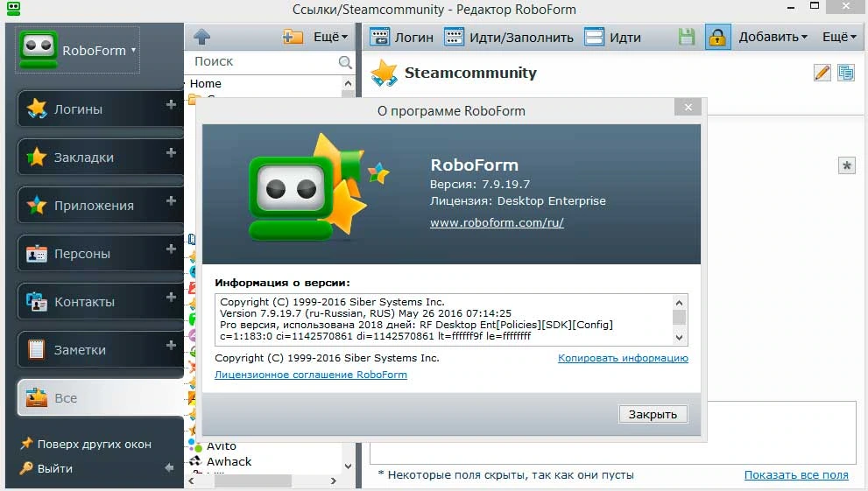Image resolution: width=868 pixels, height=491 pixels.
Task: Click copy icon next to pencil
Action: [846, 73]
